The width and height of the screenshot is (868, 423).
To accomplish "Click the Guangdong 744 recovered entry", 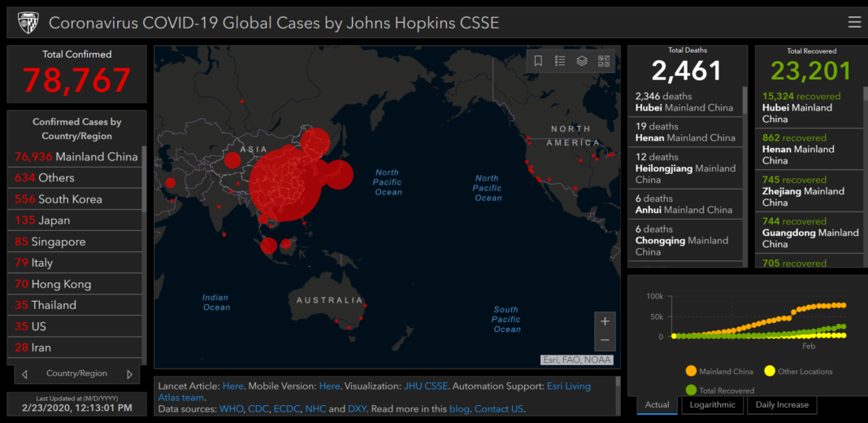I will [809, 233].
